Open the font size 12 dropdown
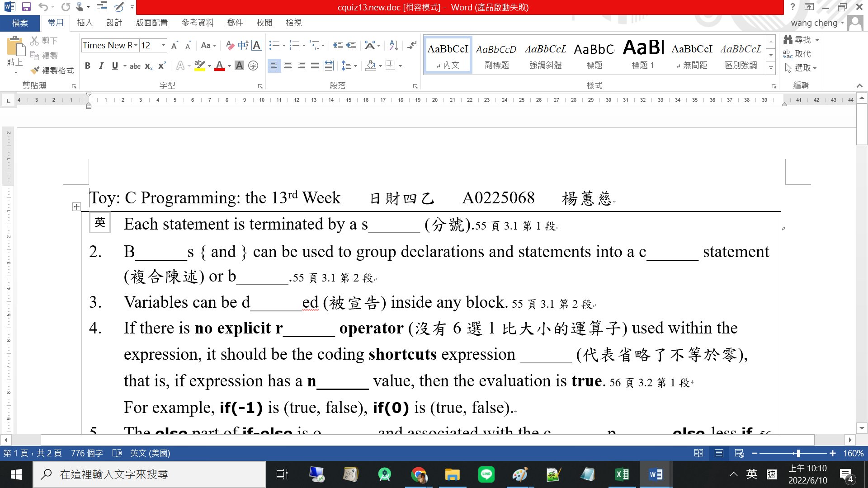The width and height of the screenshot is (868, 488). 163,45
